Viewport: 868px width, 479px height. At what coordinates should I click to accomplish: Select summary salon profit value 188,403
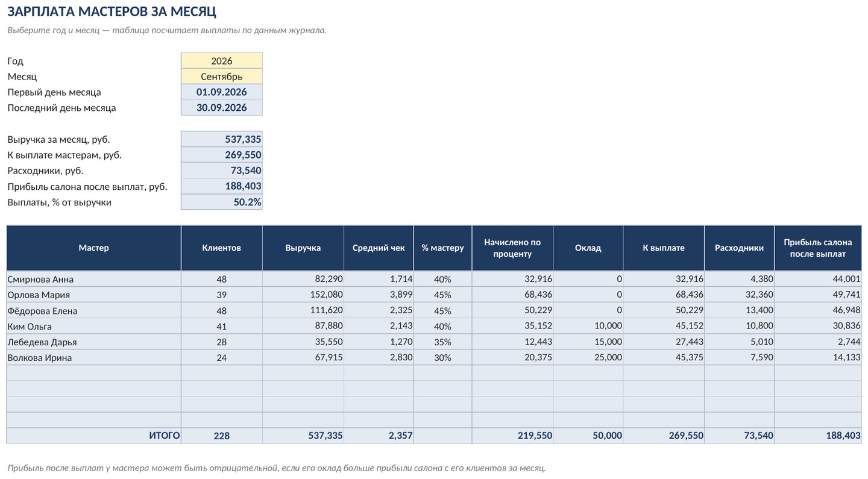point(222,186)
